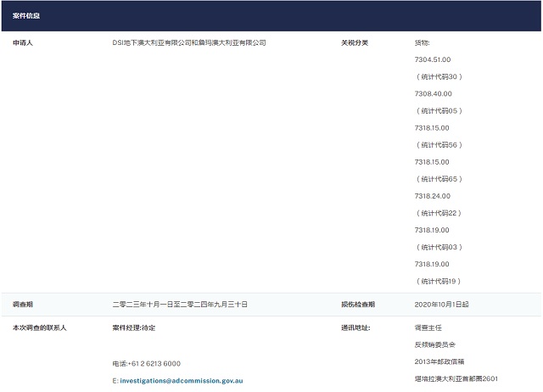Select the 统计代码65 entry
The image size is (543, 392).
pyautogui.click(x=439, y=179)
